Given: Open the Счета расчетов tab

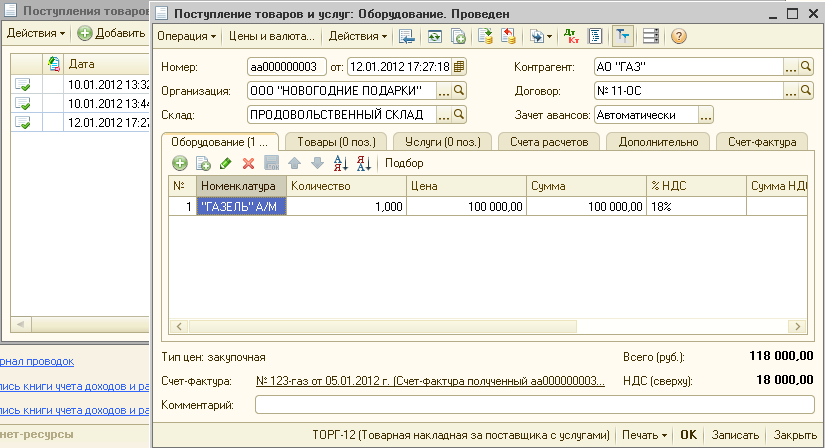Looking at the screenshot, I should [549, 142].
